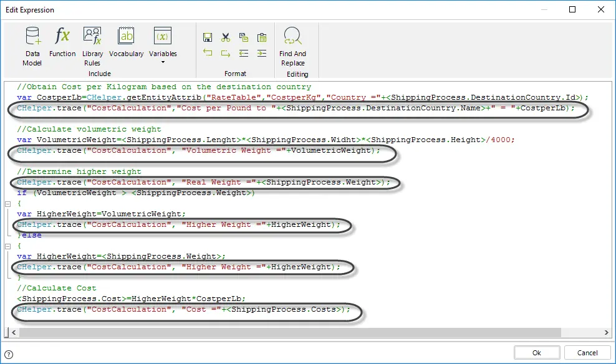The width and height of the screenshot is (616, 364).
Task: Click the trace line for "Volumetric Weight ="
Action: point(198,150)
